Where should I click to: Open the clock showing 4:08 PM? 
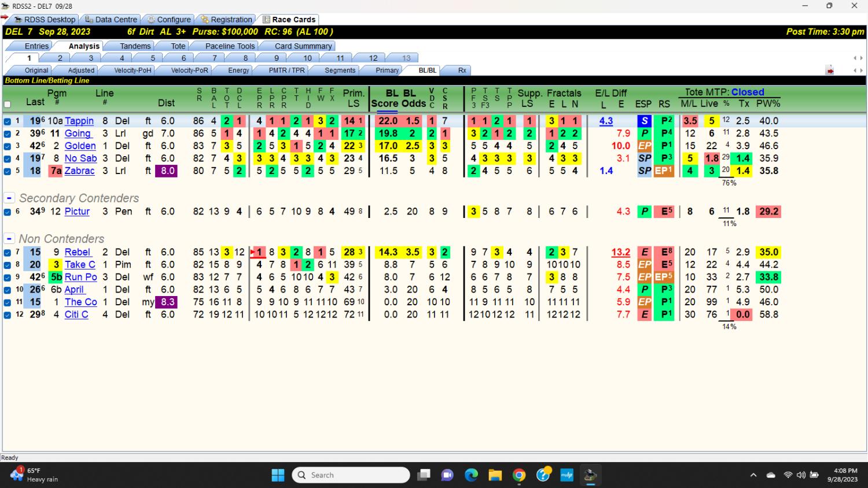pyautogui.click(x=843, y=475)
